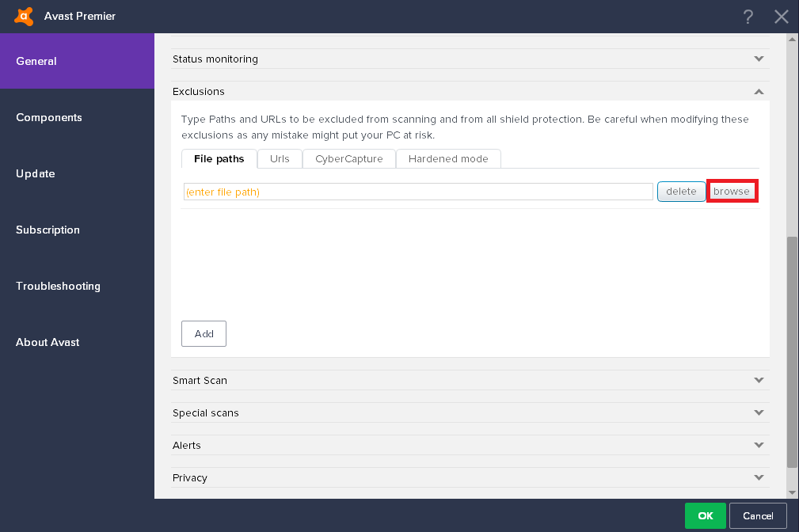Open the Subscription section

[77, 230]
